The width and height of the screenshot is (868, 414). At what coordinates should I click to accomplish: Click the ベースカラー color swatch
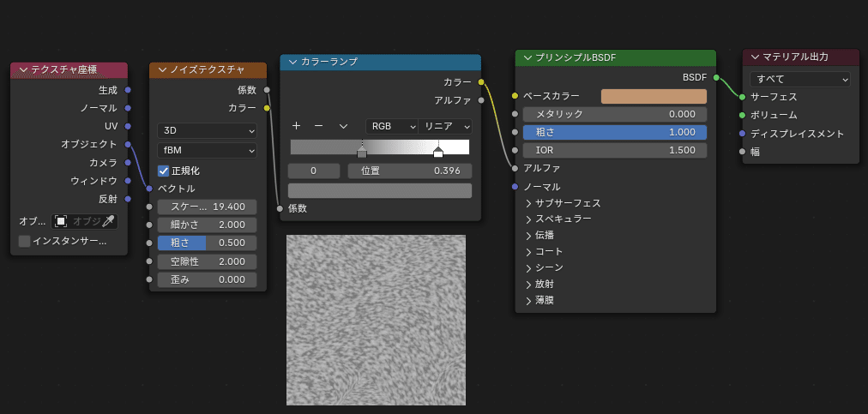[x=654, y=96]
